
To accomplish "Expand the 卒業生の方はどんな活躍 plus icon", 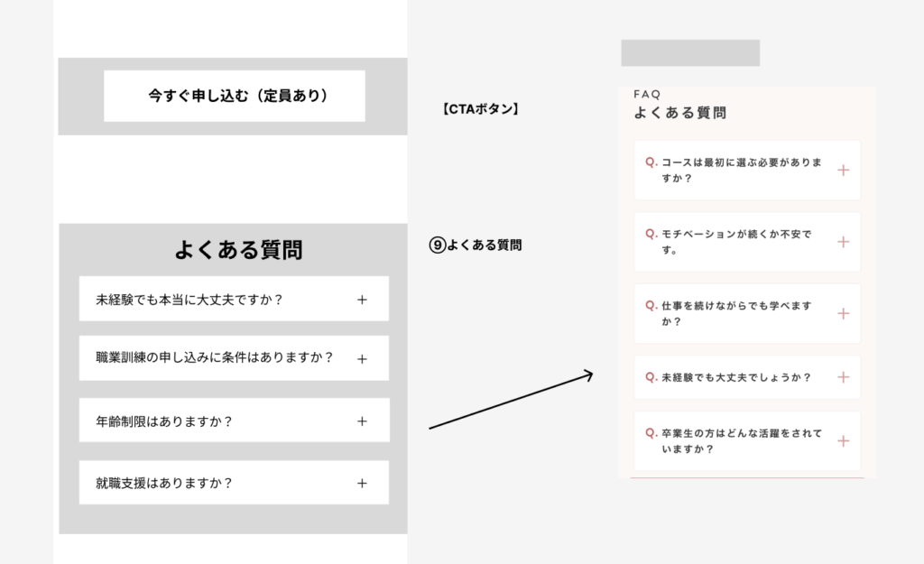I will click(x=843, y=440).
